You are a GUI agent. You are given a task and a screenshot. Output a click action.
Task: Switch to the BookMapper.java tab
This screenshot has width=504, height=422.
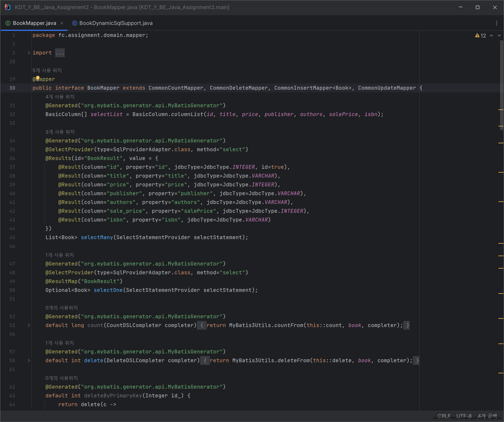tap(34, 23)
